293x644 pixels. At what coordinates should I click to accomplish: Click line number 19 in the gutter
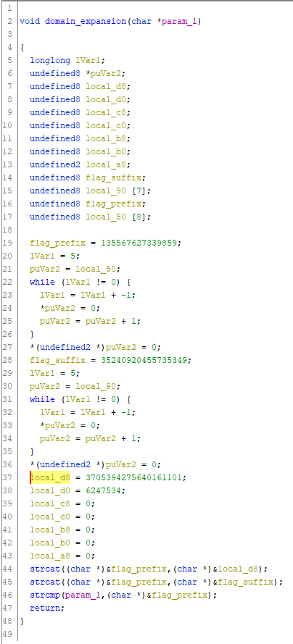click(9, 243)
